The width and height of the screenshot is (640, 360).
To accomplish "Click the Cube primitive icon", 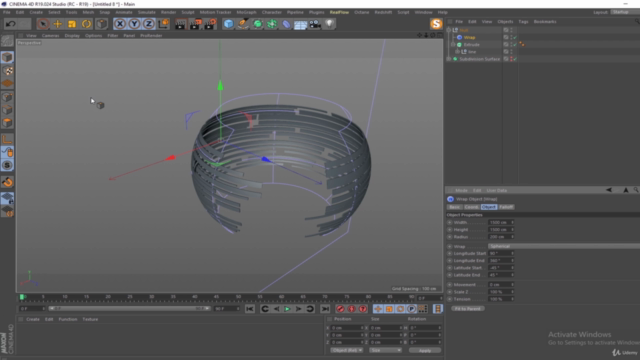I will pos(229,24).
